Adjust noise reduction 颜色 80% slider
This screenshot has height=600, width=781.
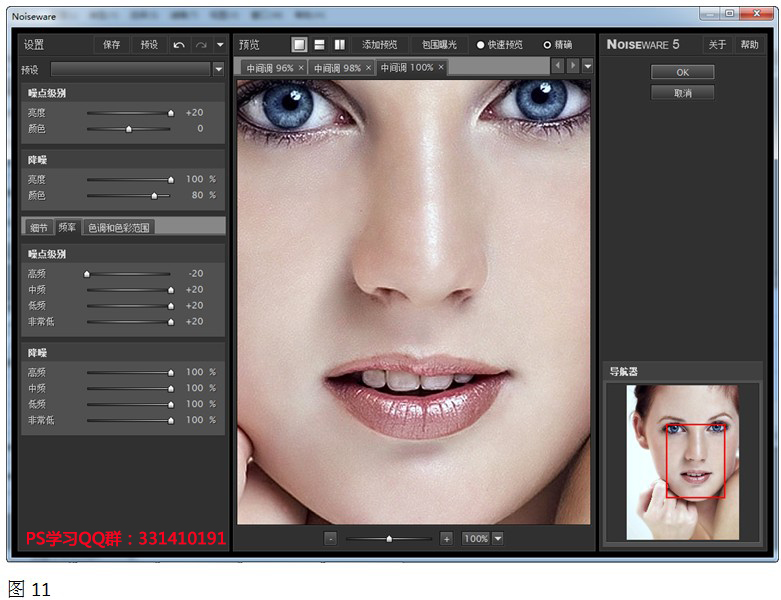pos(154,196)
